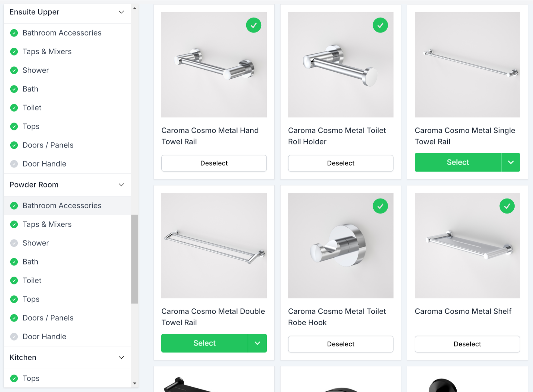The image size is (533, 392).
Task: Toggle the grey Shower indicator under Powder Room
Action: pos(14,243)
